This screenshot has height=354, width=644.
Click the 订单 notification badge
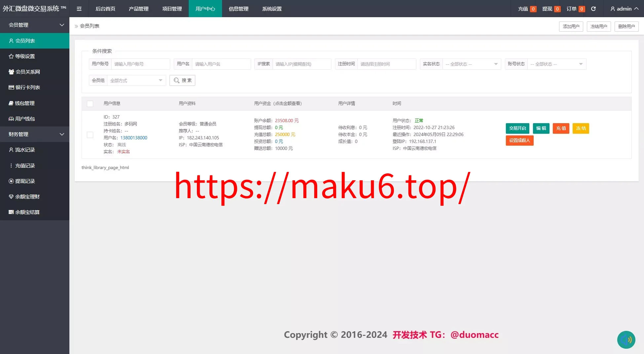(x=582, y=9)
